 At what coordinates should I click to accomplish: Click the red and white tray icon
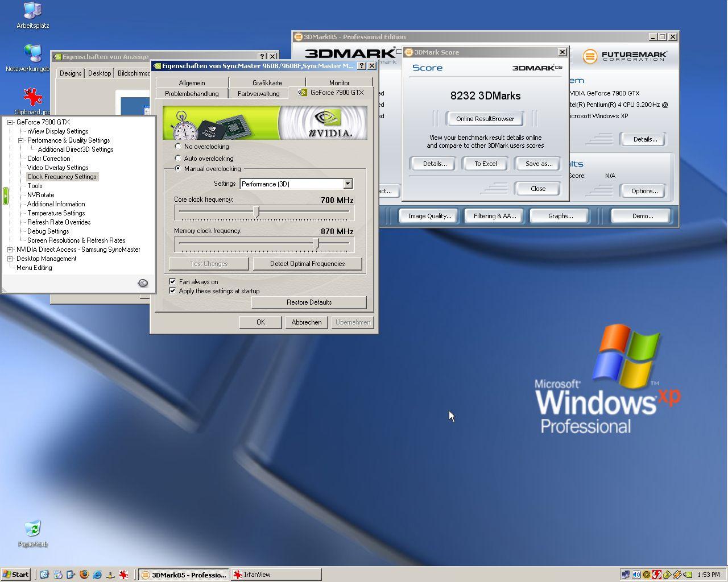[657, 575]
